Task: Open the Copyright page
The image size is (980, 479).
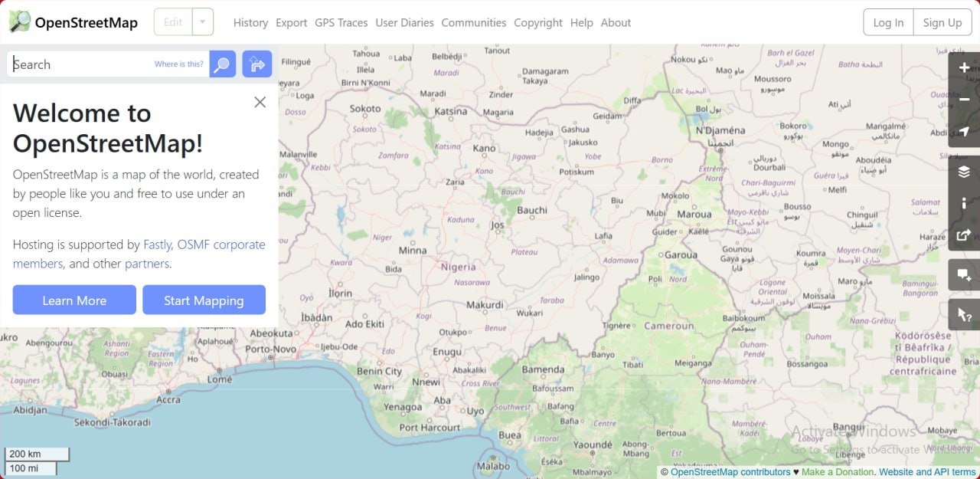Action: (x=538, y=23)
